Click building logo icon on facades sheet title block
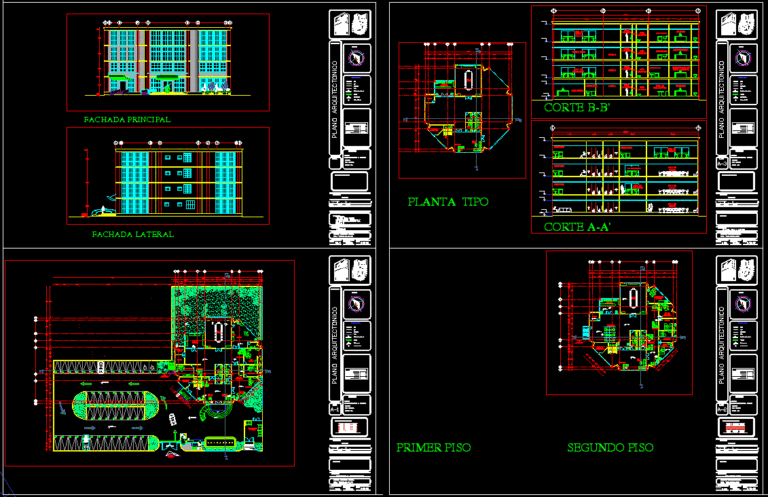The height and width of the screenshot is (497, 768). [x=350, y=25]
